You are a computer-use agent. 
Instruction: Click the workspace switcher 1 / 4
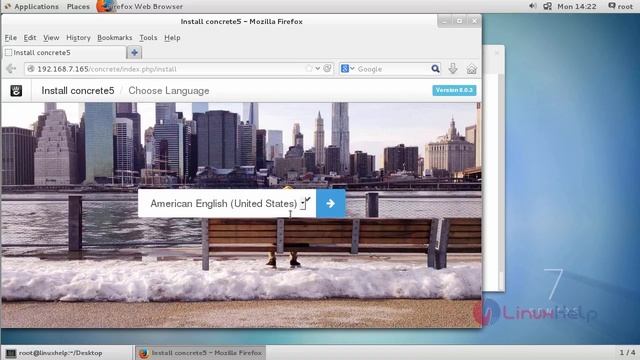[627, 352]
